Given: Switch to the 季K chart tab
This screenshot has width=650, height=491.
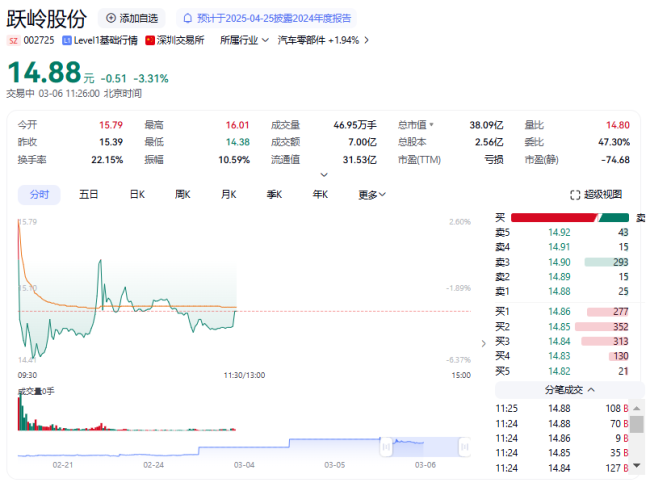Looking at the screenshot, I should 274,194.
